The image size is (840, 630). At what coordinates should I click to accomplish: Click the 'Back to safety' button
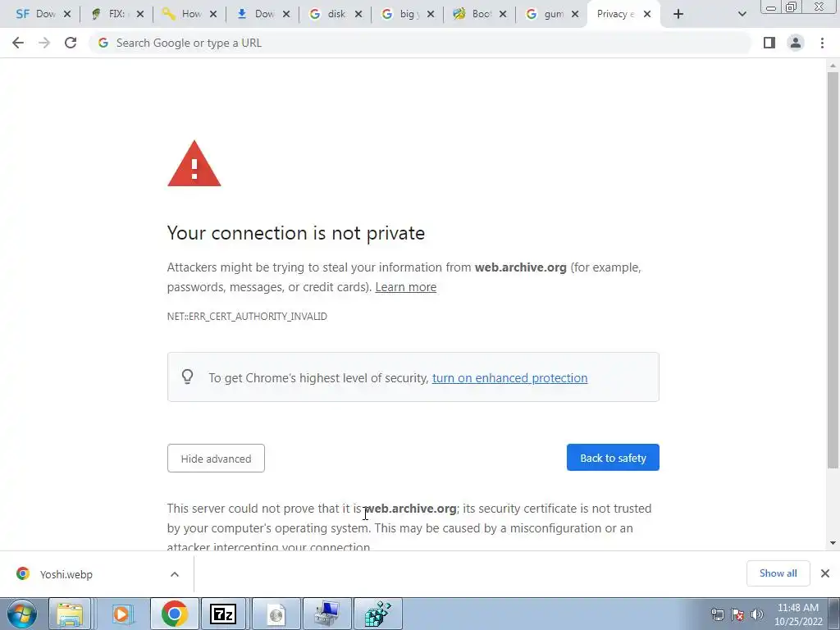click(x=613, y=458)
